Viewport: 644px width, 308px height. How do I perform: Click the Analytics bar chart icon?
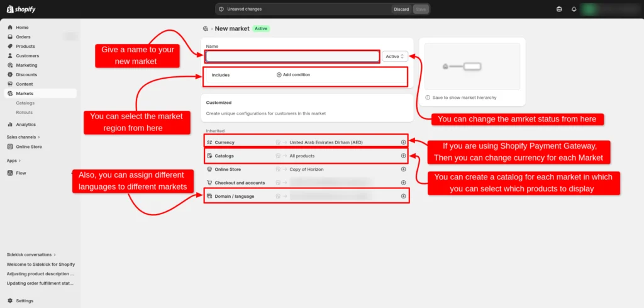10,124
